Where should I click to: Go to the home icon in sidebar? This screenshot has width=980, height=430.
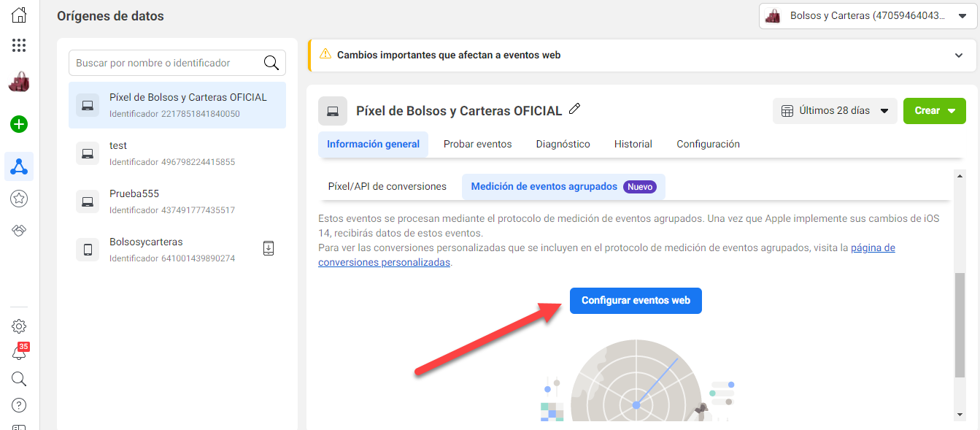pos(19,15)
